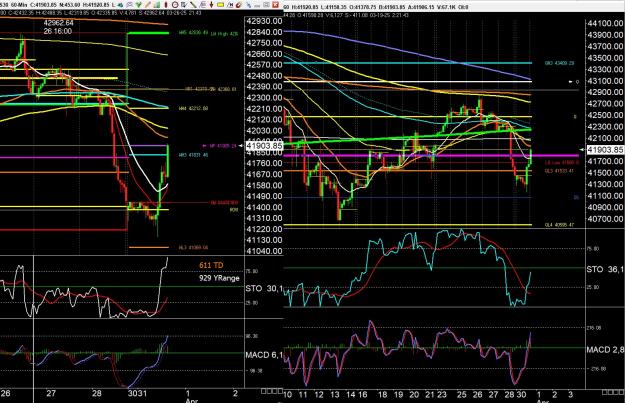This screenshot has height=403, width=625.
Task: Click '41100.00' on right chart price axis
Action: click(x=605, y=196)
